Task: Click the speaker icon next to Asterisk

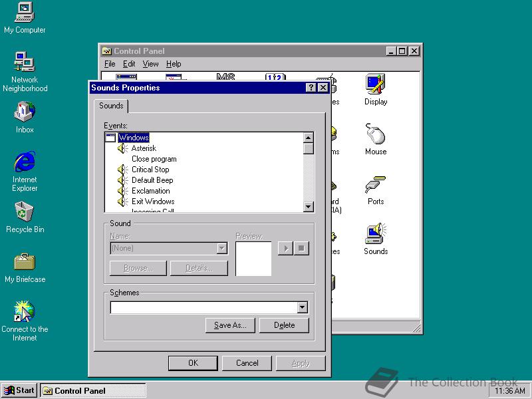Action: (123, 148)
